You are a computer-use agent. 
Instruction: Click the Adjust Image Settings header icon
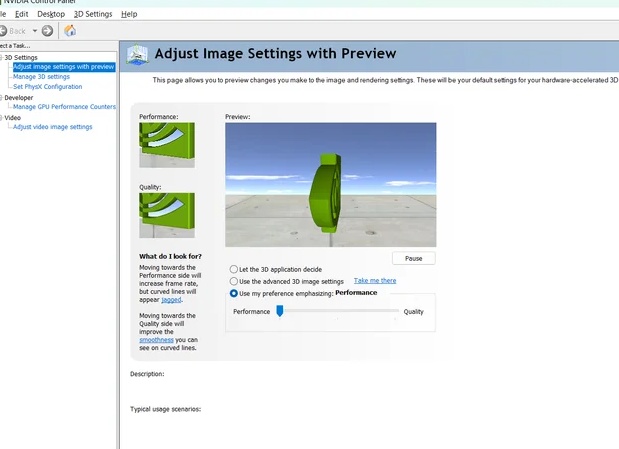137,54
